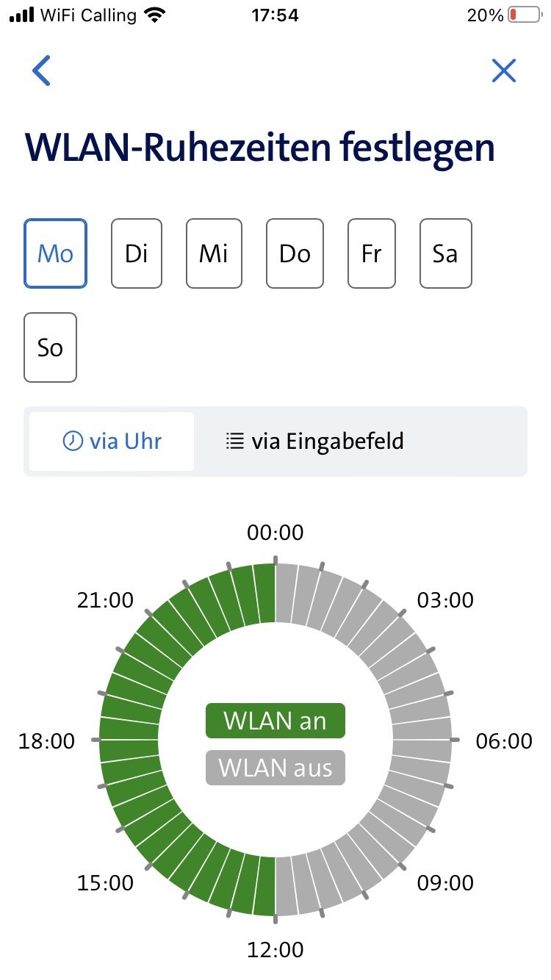The width and height of the screenshot is (551, 980).
Task: Select the Do day button
Action: (295, 253)
